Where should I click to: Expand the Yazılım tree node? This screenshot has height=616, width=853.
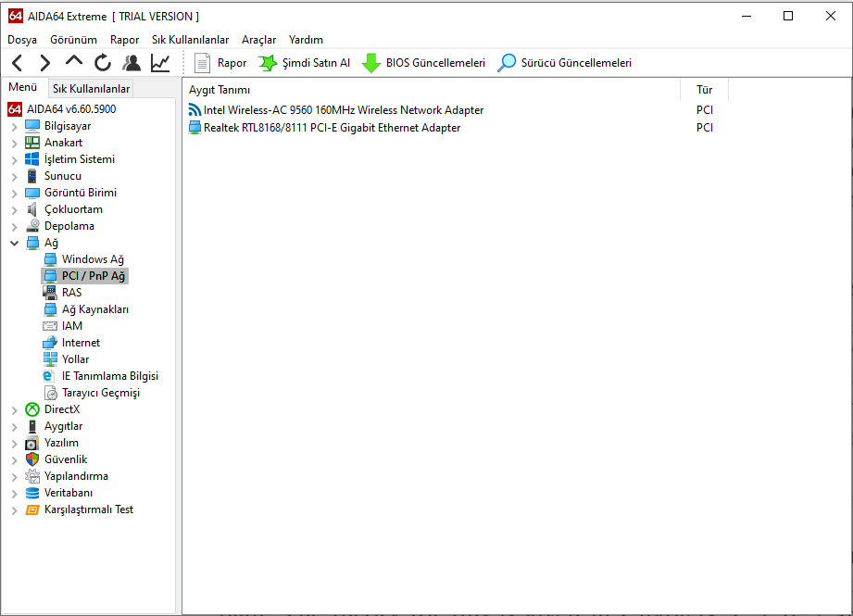(14, 444)
